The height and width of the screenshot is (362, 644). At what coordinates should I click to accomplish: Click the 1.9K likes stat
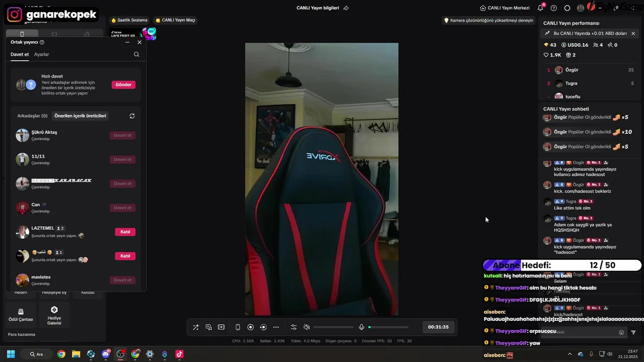coord(552,55)
